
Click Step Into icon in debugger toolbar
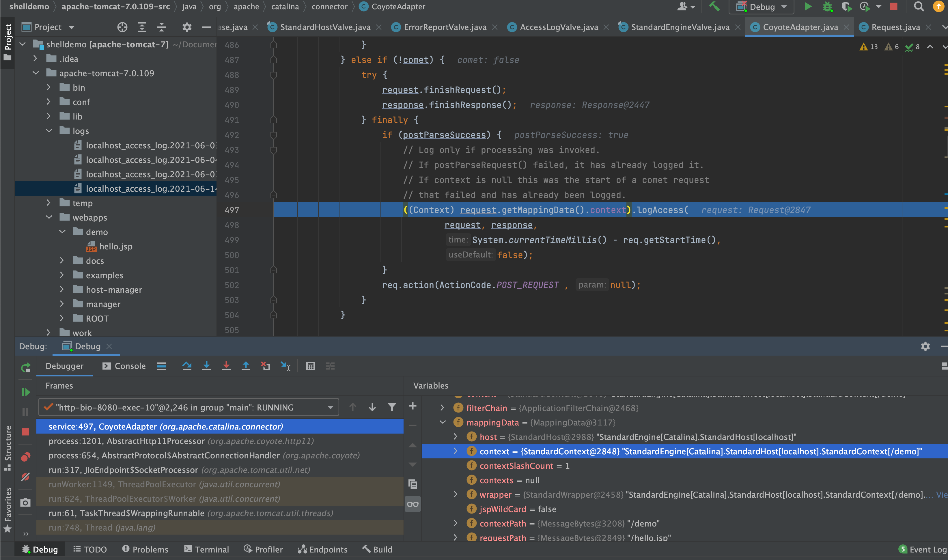click(206, 366)
